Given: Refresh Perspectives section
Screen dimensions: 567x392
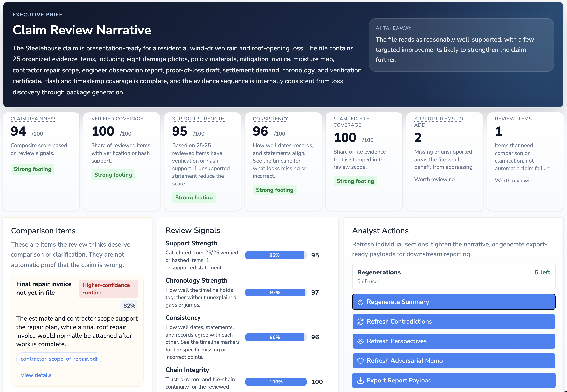Looking at the screenshot, I should (x=454, y=341).
